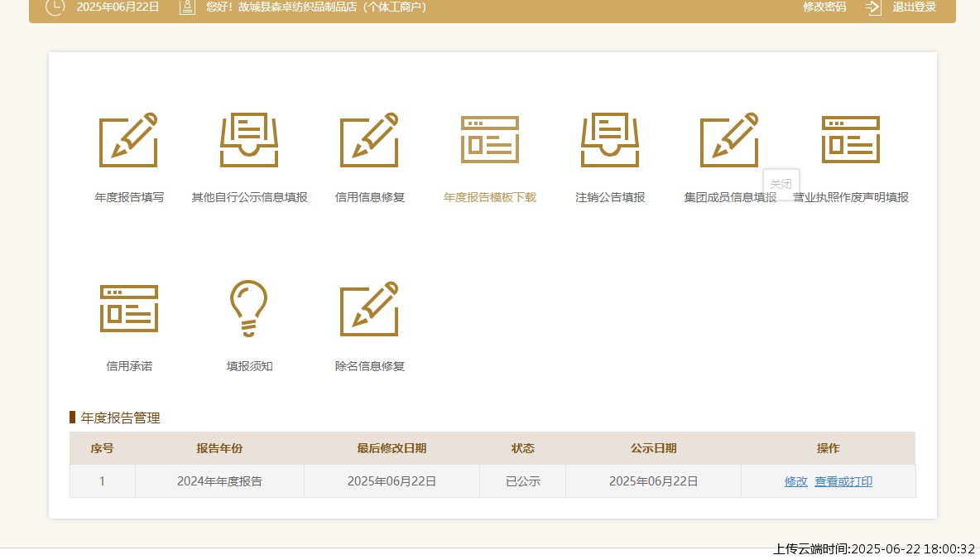Screen dimensions: 980x560
Task: Click the 其他自行公示信息填报 label
Action: (249, 197)
